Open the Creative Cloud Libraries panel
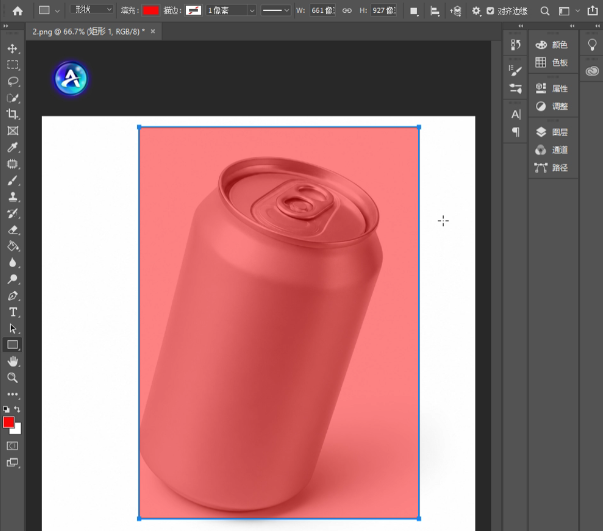 pos(592,71)
